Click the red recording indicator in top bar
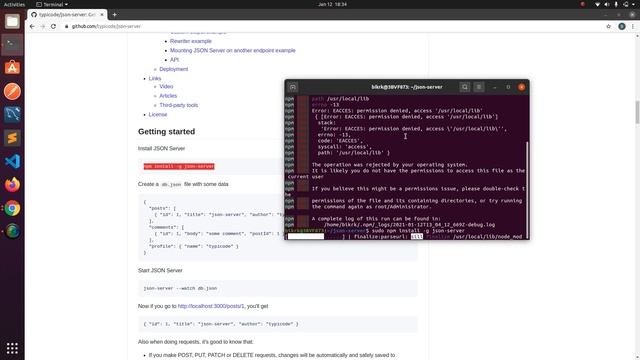This screenshot has height=360, width=640. pos(583,4)
